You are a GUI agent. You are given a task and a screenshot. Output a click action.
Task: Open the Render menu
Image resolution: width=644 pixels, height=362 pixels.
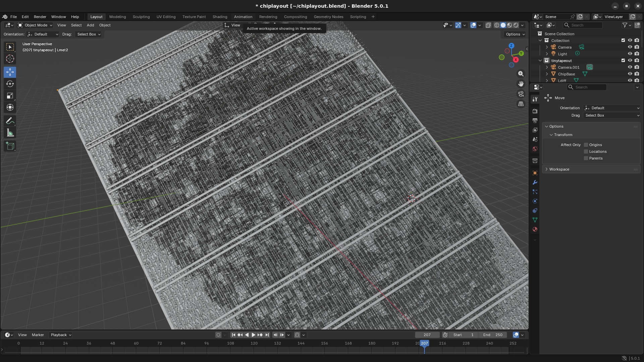40,17
